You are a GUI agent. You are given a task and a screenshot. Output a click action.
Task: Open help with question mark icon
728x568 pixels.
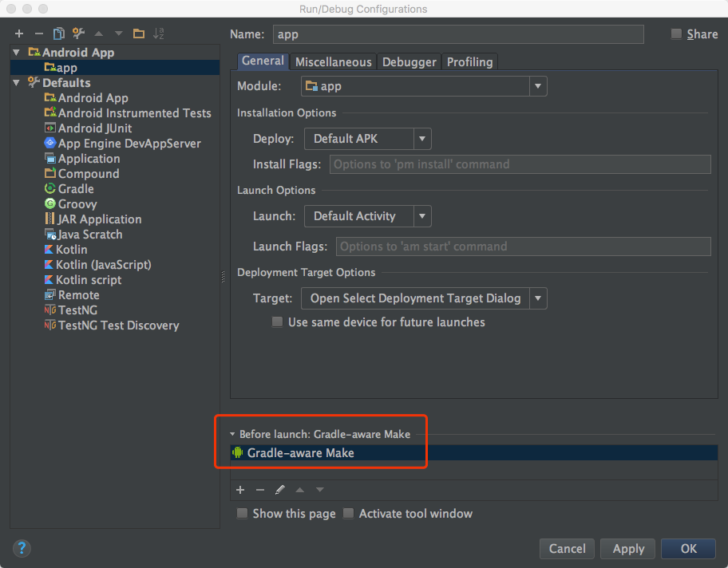click(x=22, y=549)
